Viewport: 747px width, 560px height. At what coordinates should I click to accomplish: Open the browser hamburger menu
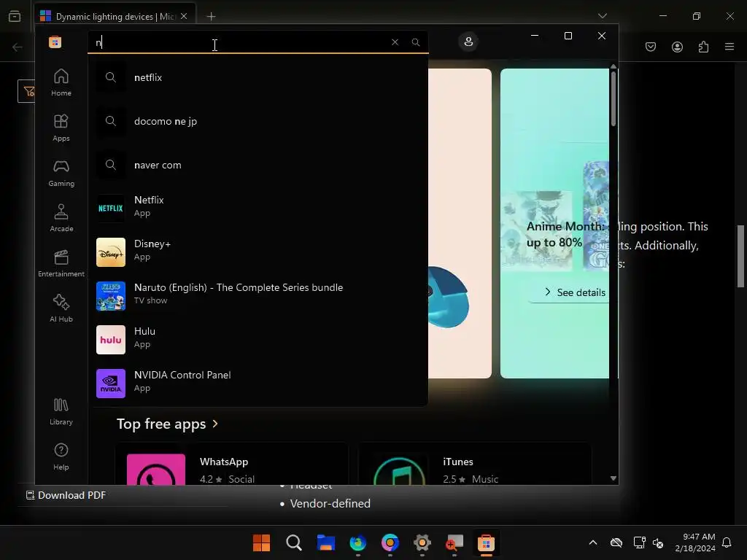(x=729, y=47)
